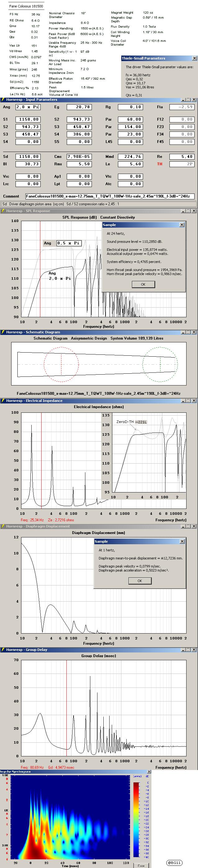Select the Cms input field
Viewport: 198px width, 868px height.
click(79, 157)
